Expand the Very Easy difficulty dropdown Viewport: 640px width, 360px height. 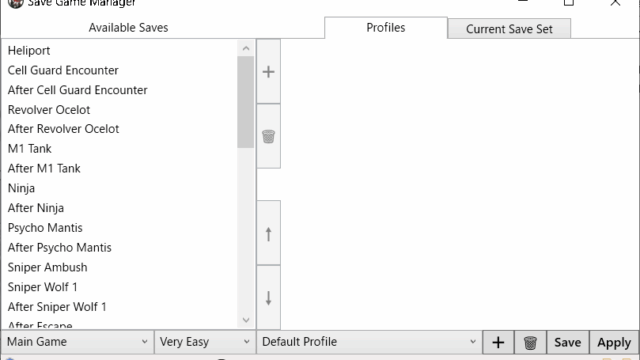tap(205, 342)
